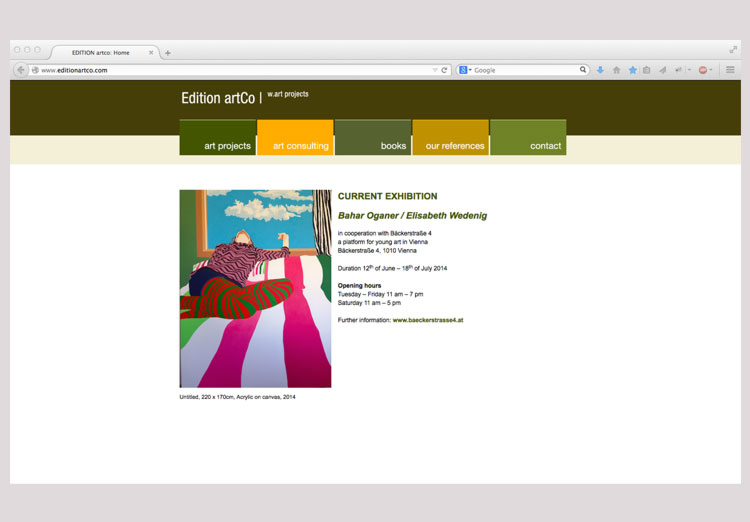This screenshot has height=522, width=750.
Task: Click the CURRENT EXHIBITION heading
Action: click(x=387, y=196)
